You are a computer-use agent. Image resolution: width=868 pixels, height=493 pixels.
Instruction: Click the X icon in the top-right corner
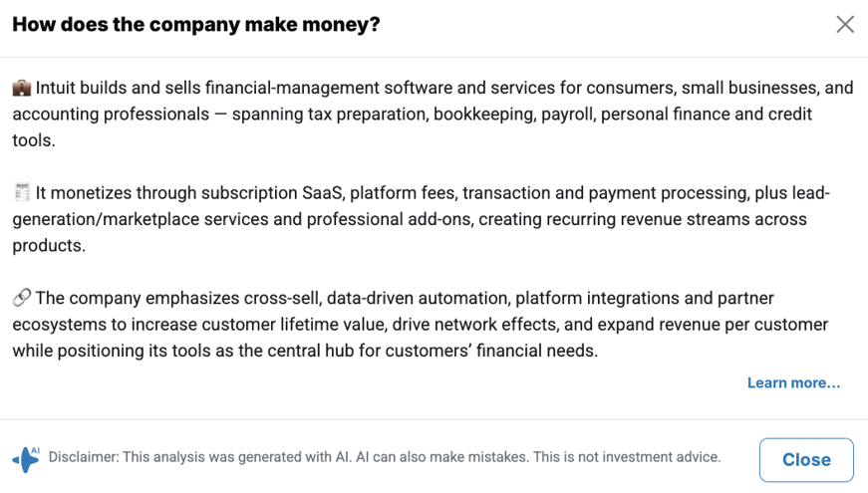[845, 25]
